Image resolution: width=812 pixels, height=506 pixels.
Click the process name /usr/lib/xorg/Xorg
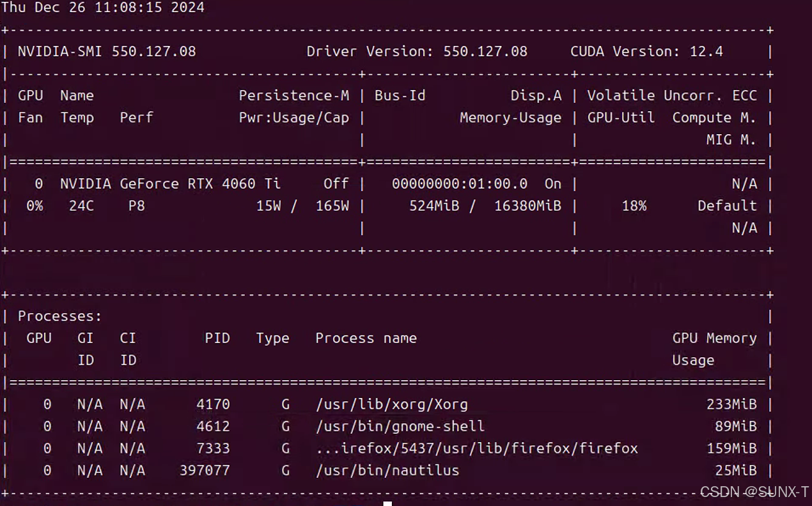391,404
